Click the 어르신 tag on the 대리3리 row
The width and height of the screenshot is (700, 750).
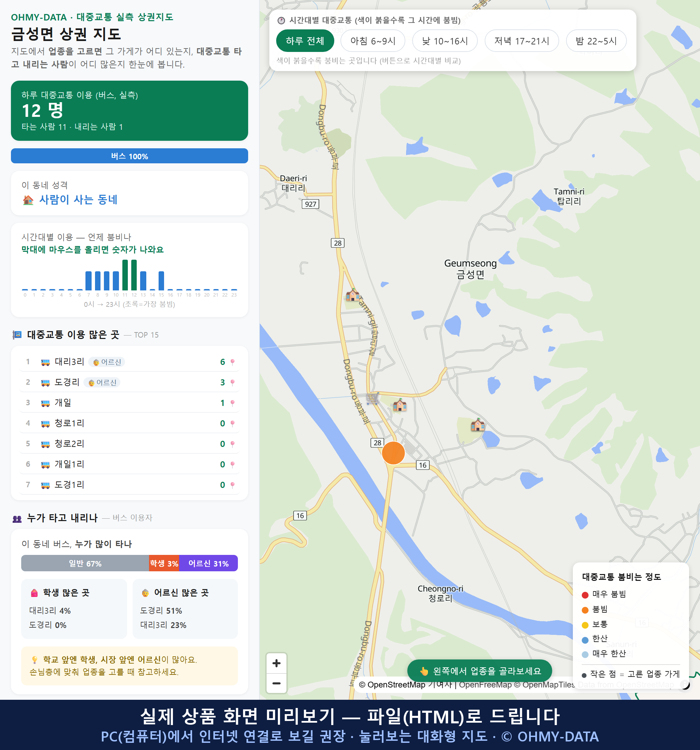coord(107,362)
